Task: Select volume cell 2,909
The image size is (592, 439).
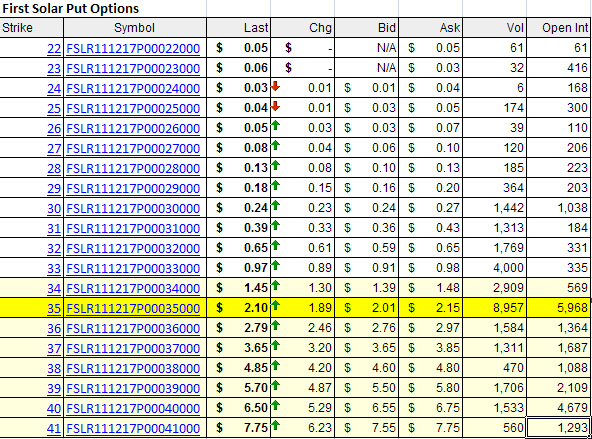Action: (495, 288)
